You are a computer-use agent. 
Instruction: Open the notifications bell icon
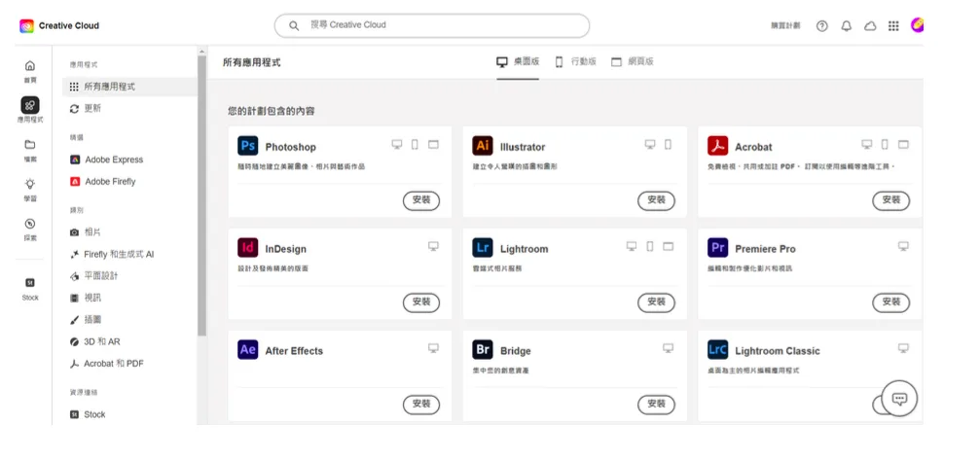847,25
